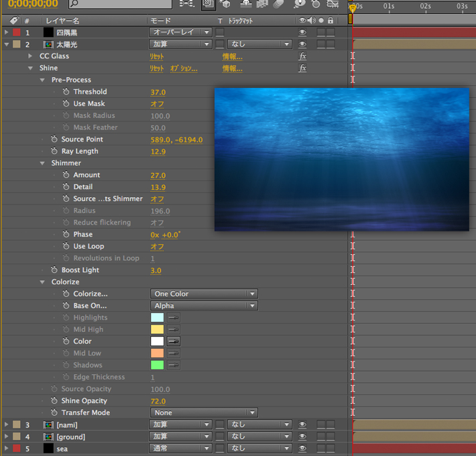Toggle visibility of the sea layer
The image size is (476, 456).
tap(302, 449)
